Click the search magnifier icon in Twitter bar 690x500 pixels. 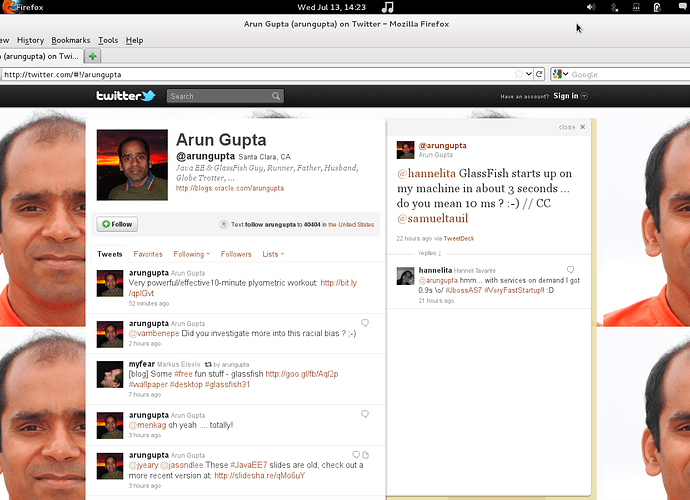click(275, 96)
